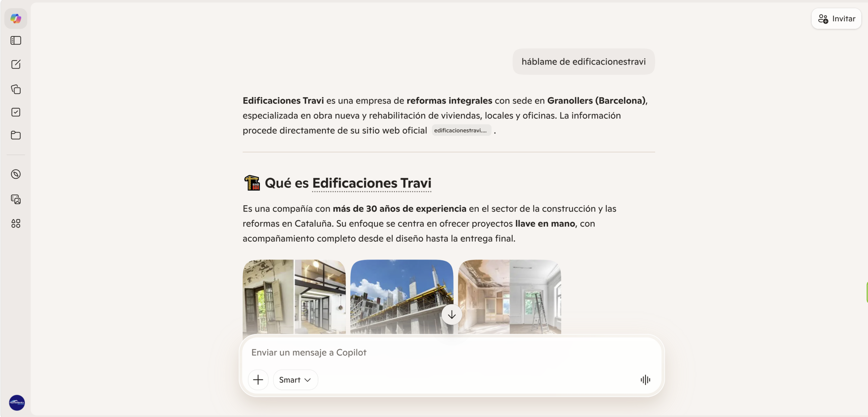Click the bold text llave en mano
The height and width of the screenshot is (417, 868).
(x=545, y=224)
